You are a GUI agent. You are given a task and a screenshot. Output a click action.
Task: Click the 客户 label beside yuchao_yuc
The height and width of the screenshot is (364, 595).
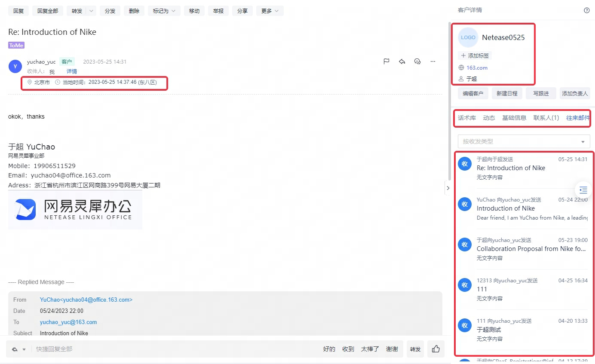tap(67, 62)
